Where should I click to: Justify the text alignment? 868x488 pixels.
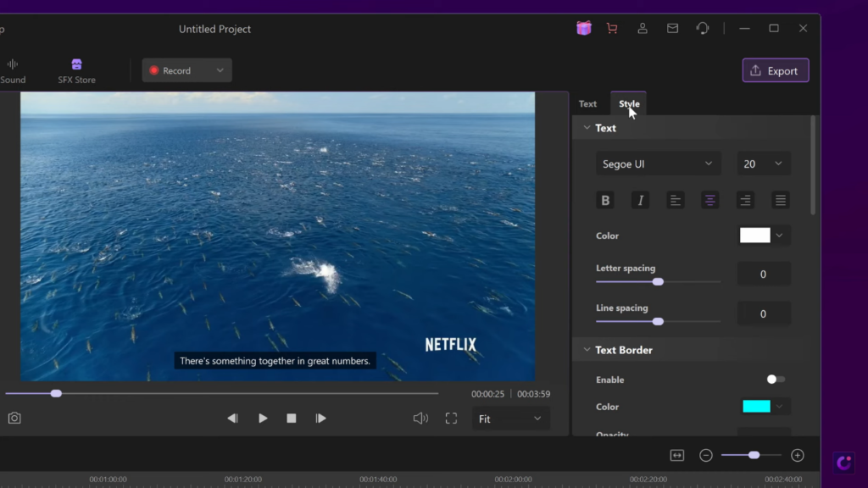tap(781, 200)
